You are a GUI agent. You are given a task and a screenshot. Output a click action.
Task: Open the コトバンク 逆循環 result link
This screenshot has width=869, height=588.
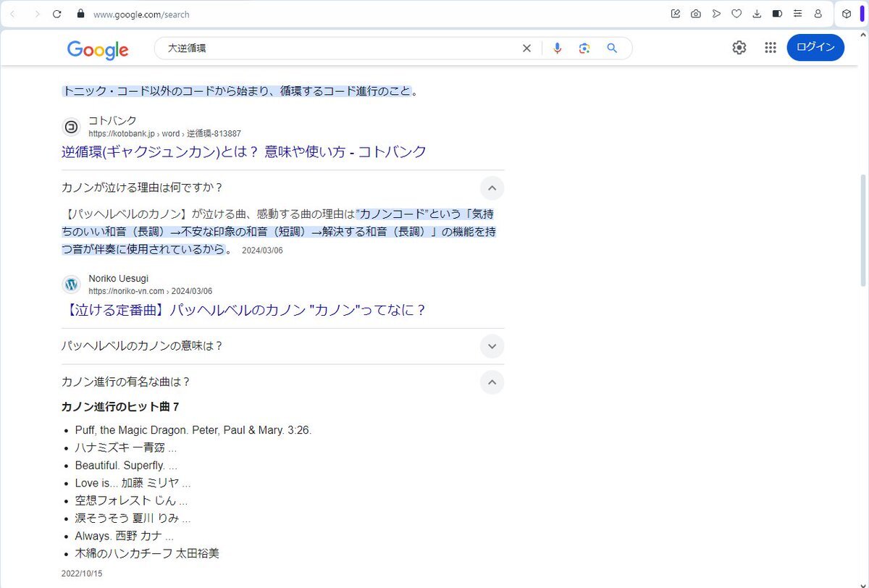(243, 152)
